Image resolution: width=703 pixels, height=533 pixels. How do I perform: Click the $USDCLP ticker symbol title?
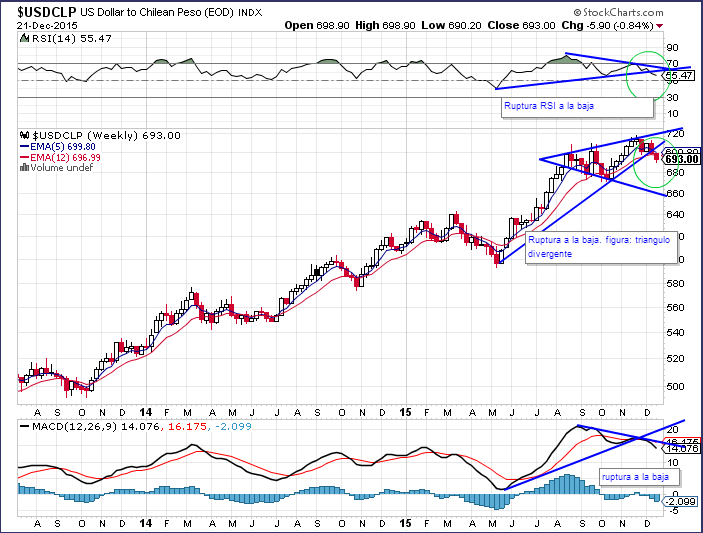[47, 12]
